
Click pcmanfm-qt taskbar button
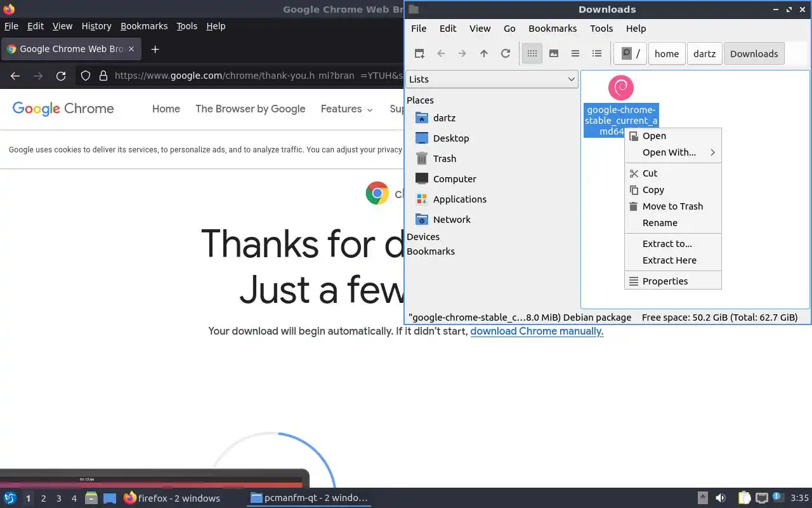tap(309, 498)
